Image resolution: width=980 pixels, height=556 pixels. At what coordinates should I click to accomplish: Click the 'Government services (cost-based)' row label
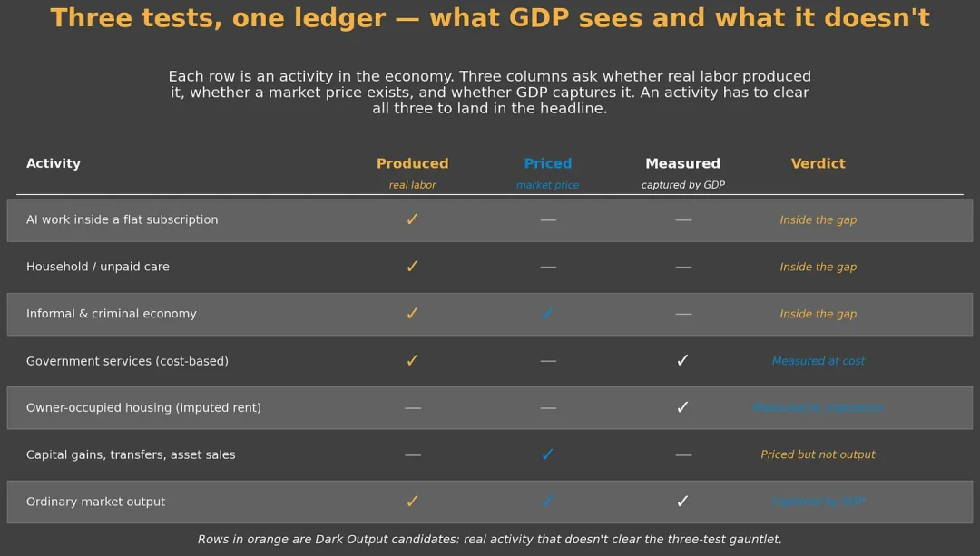pyautogui.click(x=128, y=360)
